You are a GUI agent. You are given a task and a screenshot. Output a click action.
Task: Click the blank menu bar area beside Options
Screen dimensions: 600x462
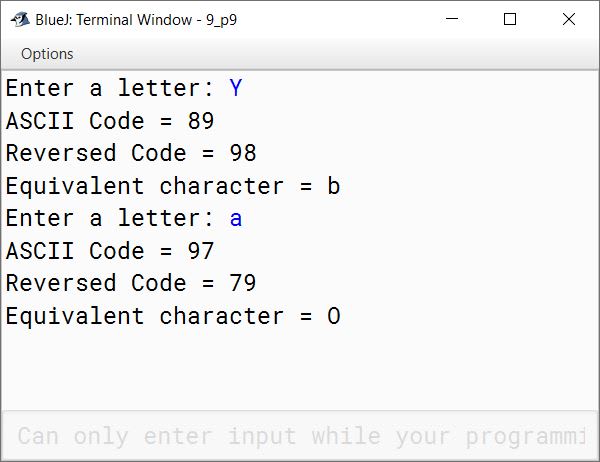[337, 54]
